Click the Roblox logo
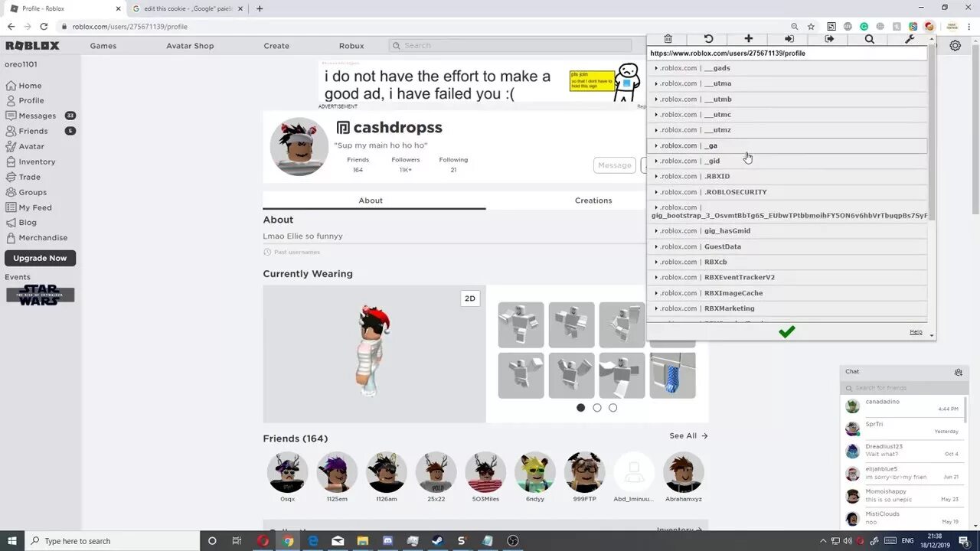The width and height of the screenshot is (980, 551). 32,46
